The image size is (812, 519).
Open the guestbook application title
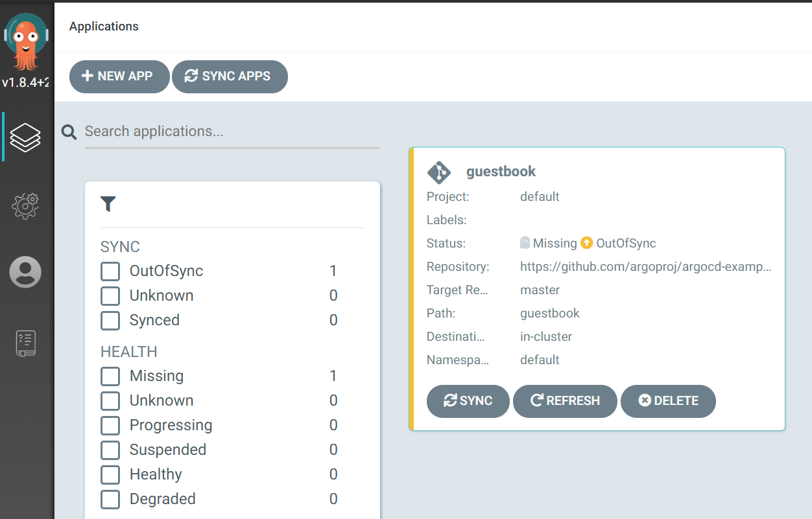[x=501, y=172]
